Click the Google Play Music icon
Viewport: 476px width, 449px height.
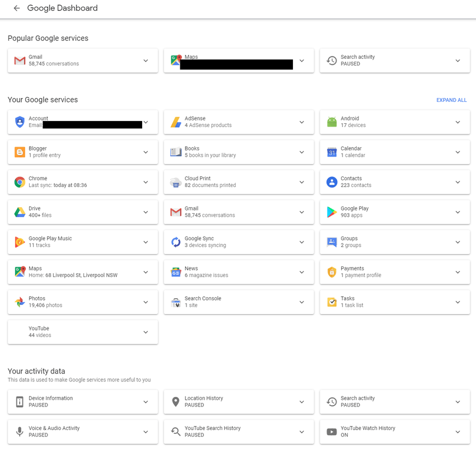tap(20, 242)
